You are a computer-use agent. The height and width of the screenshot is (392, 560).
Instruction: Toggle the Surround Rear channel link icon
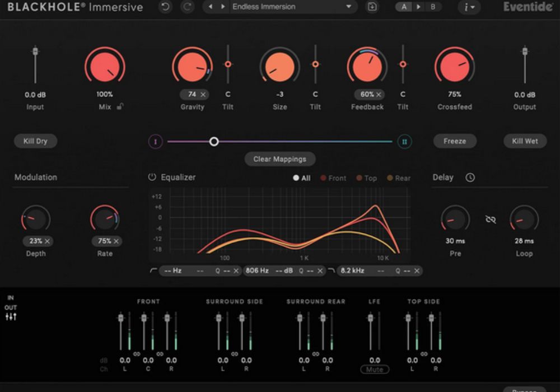click(x=316, y=354)
